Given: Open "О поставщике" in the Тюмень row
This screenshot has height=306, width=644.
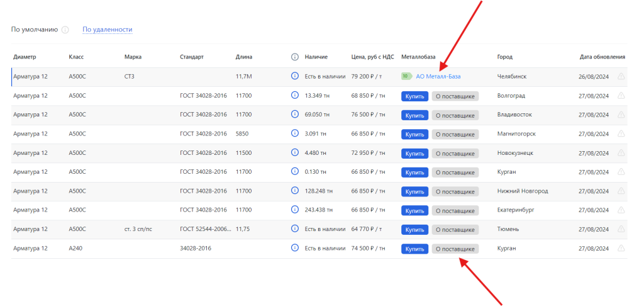Looking at the screenshot, I should (x=455, y=229).
